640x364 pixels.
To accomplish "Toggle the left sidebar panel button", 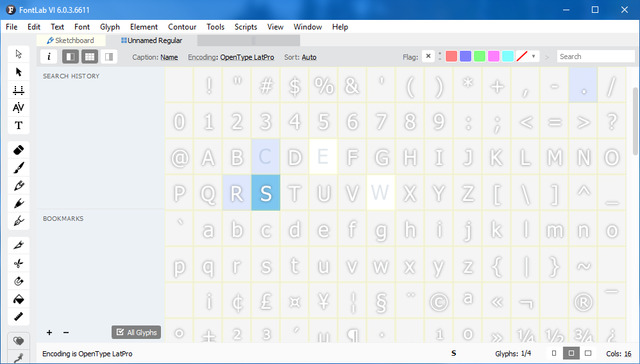I will (70, 57).
